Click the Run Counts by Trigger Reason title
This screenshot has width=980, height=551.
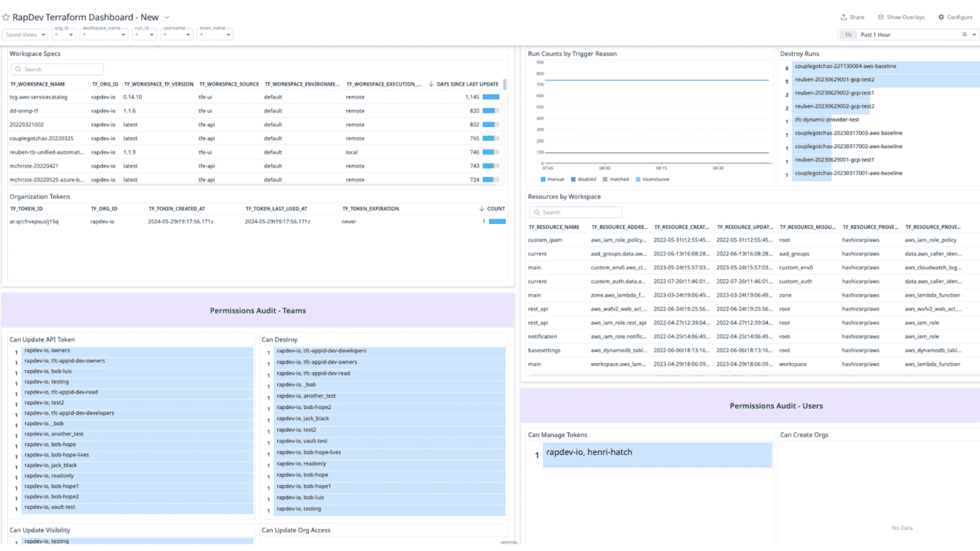click(x=572, y=54)
